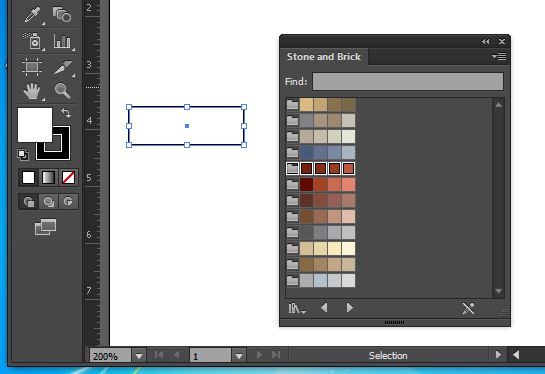545x374 pixels.
Task: Click the left horizontal scroll arrow
Action: [x=516, y=355]
